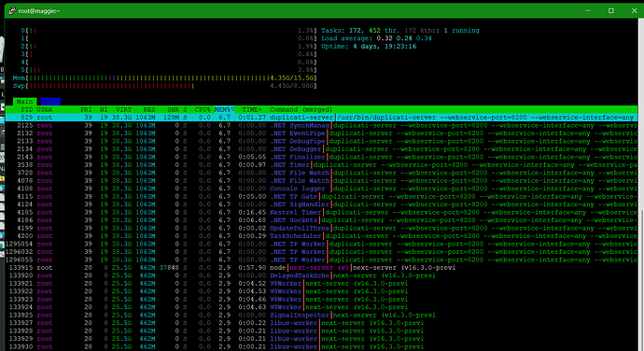This screenshot has width=644, height=351.
Task: Select PID 133915 node next-server row
Action: [321, 268]
